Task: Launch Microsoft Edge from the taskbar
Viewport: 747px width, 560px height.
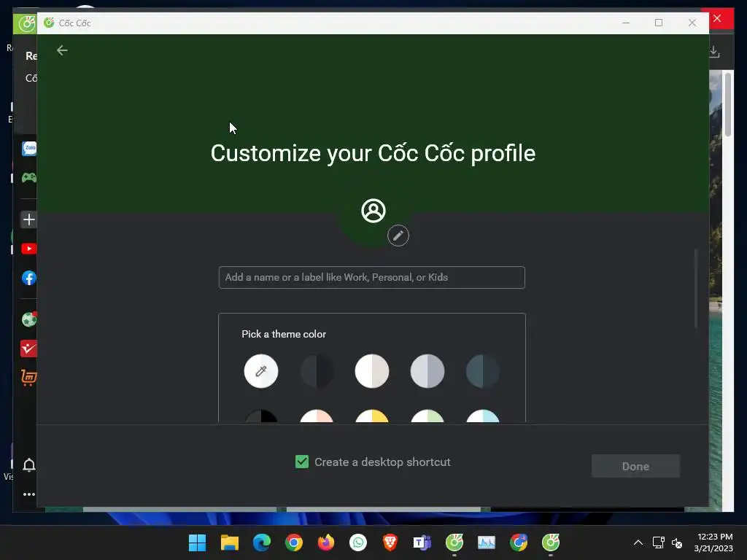Action: 262,542
